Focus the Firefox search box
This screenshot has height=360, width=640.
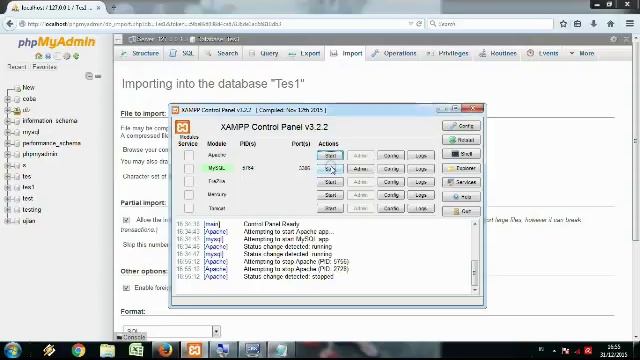(x=490, y=24)
